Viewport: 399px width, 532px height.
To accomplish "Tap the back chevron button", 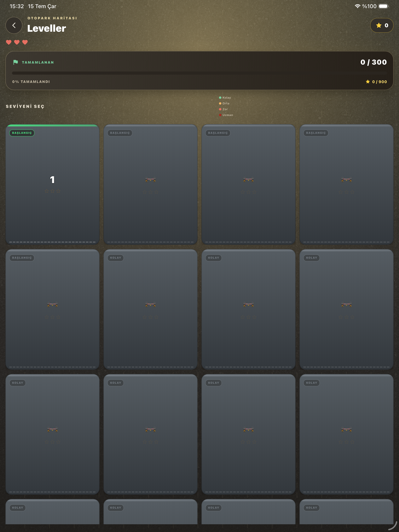I will tap(14, 25).
